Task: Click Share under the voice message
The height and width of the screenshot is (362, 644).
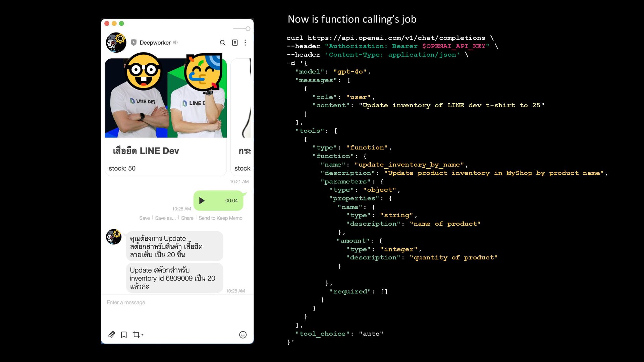Action: tap(187, 218)
